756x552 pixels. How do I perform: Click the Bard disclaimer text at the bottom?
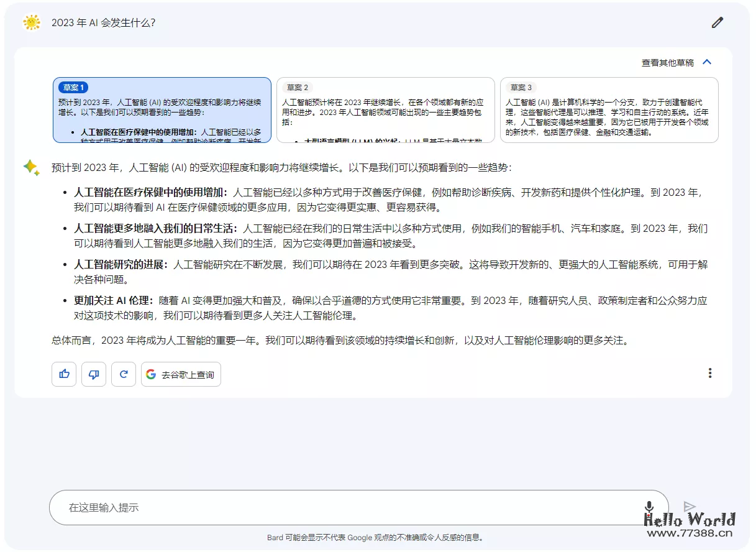click(378, 537)
